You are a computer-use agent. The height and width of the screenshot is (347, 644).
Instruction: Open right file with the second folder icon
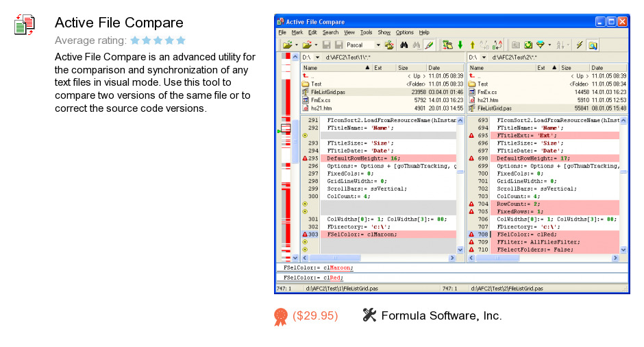(x=306, y=45)
